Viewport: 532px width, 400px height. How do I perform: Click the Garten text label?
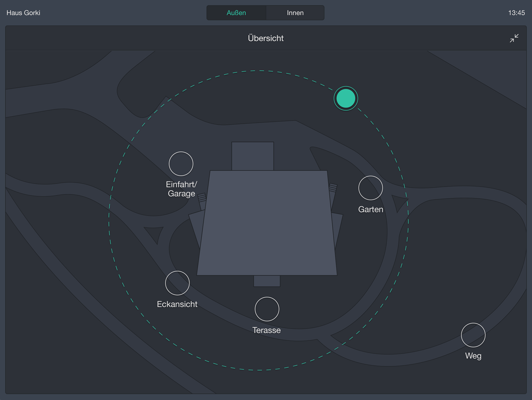pos(371,209)
